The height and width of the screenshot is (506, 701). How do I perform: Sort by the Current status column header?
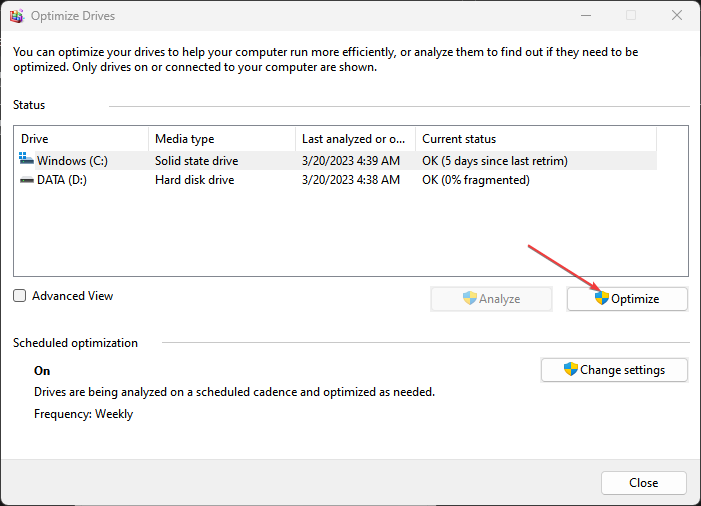536,139
